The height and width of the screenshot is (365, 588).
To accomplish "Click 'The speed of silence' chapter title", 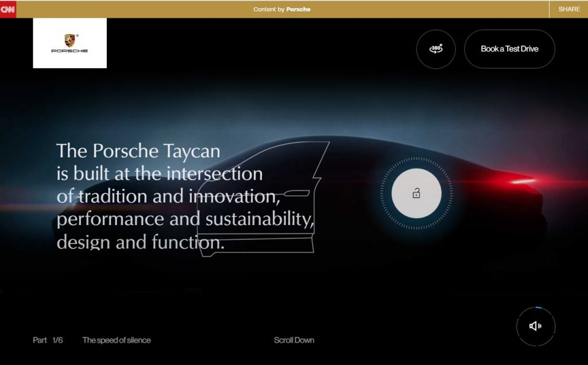I will pos(117,340).
